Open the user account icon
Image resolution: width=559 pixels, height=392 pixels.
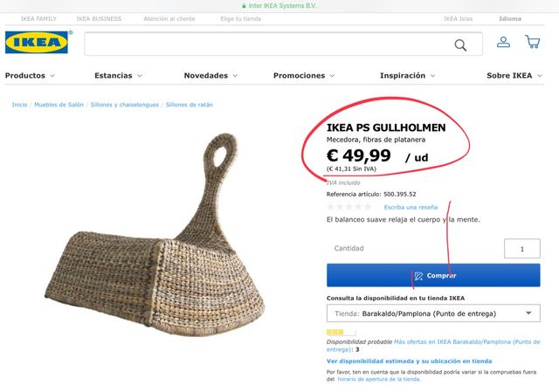(503, 42)
